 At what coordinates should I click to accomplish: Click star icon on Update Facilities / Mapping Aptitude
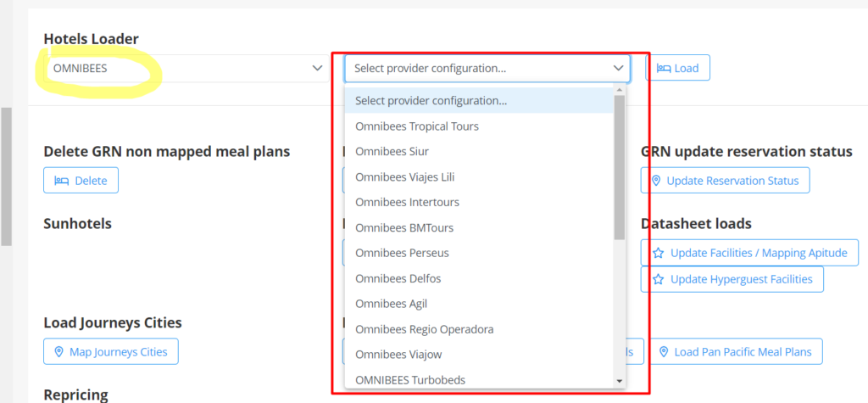point(659,253)
